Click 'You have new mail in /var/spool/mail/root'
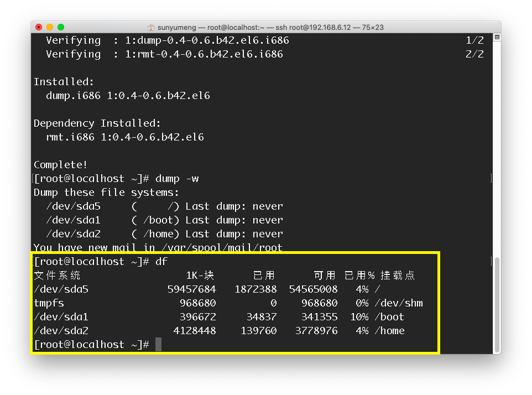The image size is (532, 395). point(158,247)
